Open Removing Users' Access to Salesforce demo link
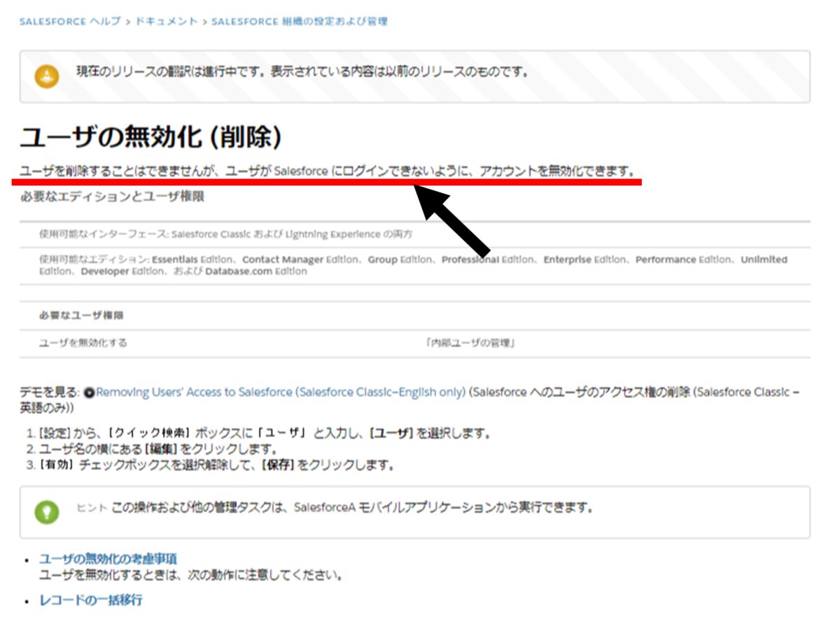840x626 pixels. pyautogui.click(x=281, y=392)
